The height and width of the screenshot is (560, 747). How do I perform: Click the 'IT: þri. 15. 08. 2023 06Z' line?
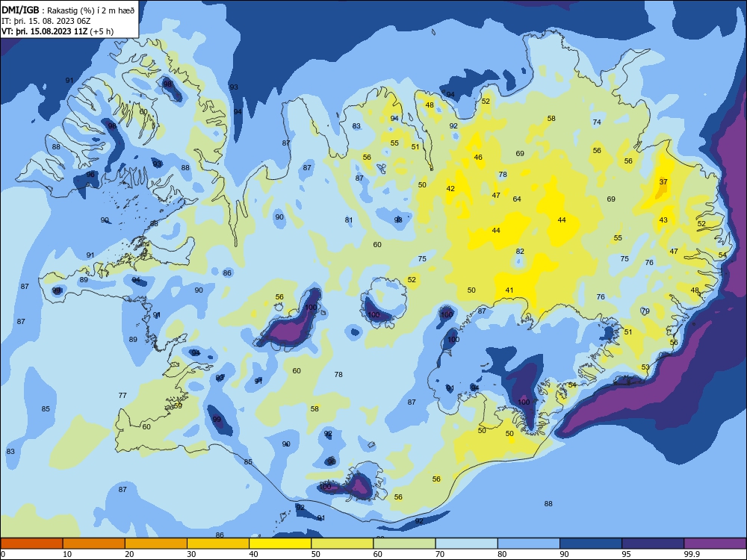46,21
